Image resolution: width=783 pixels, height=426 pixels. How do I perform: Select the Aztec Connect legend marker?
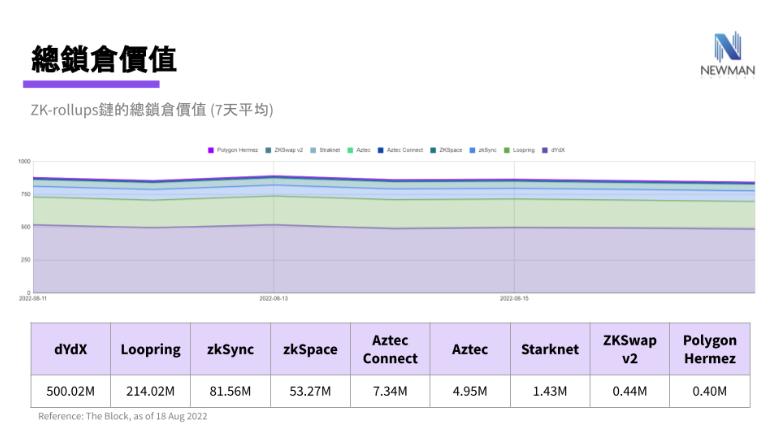381,150
